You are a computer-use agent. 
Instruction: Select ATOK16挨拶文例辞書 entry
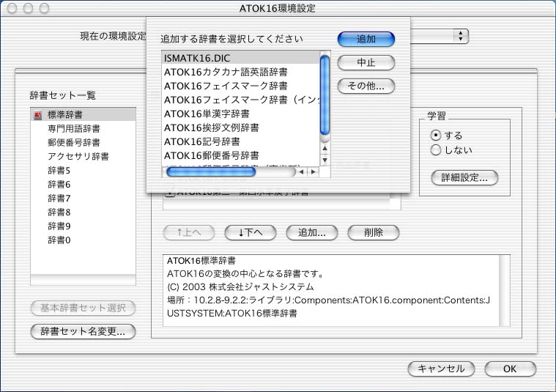click(241, 127)
